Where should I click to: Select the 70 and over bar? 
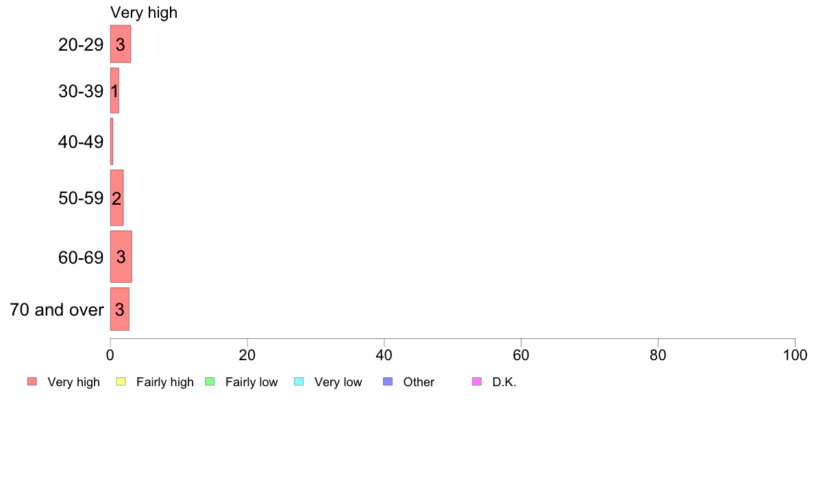pyautogui.click(x=120, y=309)
